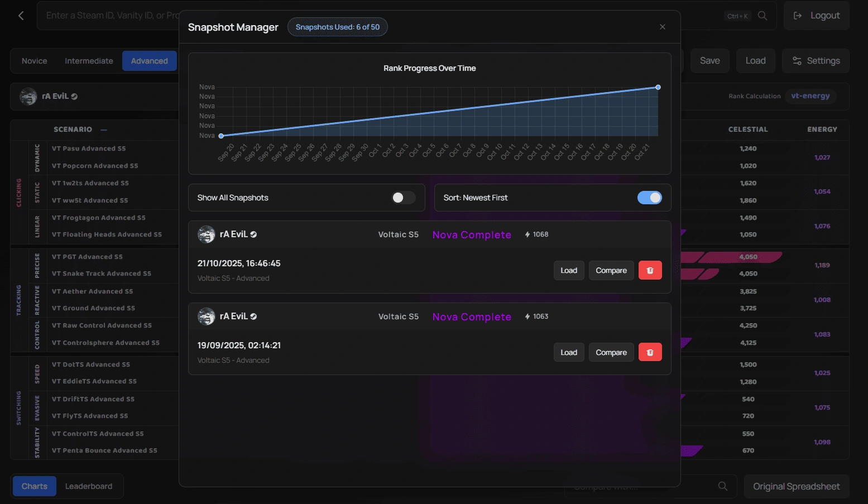This screenshot has height=504, width=868.
Task: Delete the 19/09/2025 snapshot with the trash icon
Action: coord(650,352)
